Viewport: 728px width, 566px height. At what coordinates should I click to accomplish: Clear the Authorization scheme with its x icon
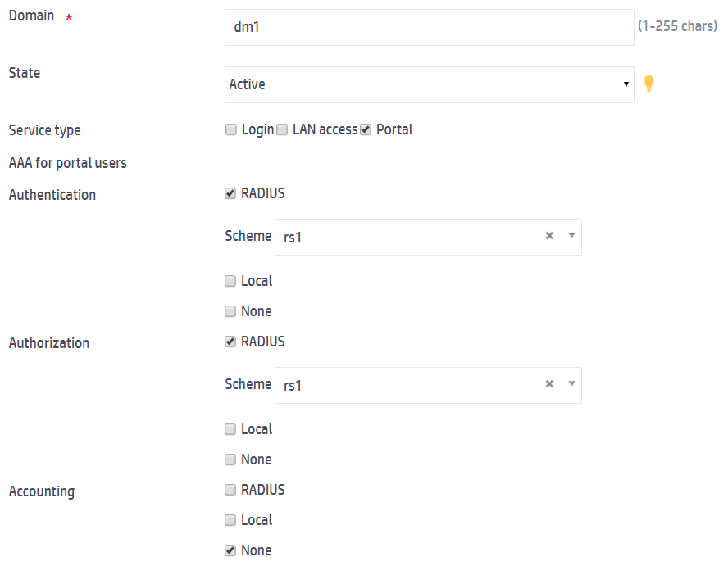549,384
